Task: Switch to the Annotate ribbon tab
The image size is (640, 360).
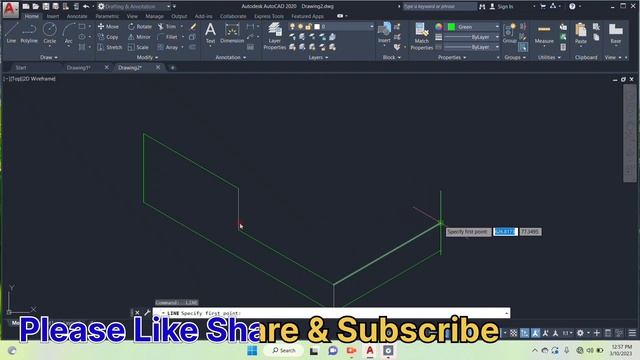Action: coord(77,16)
